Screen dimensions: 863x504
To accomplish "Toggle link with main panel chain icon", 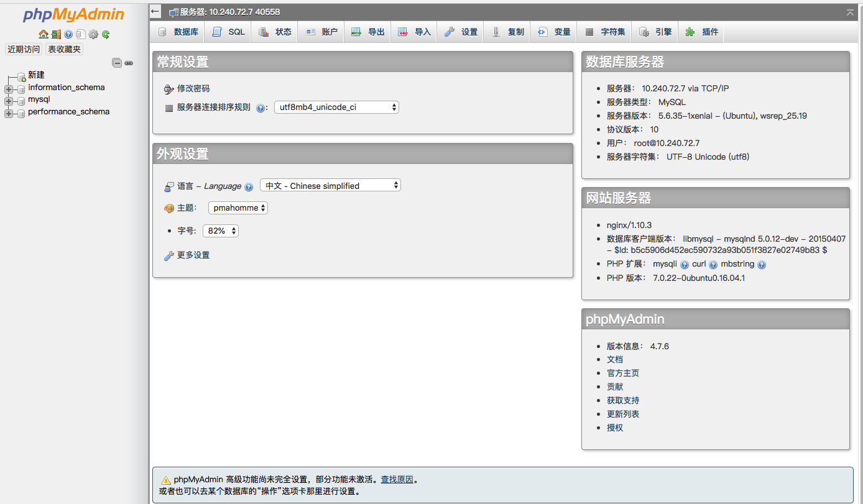I will [129, 63].
